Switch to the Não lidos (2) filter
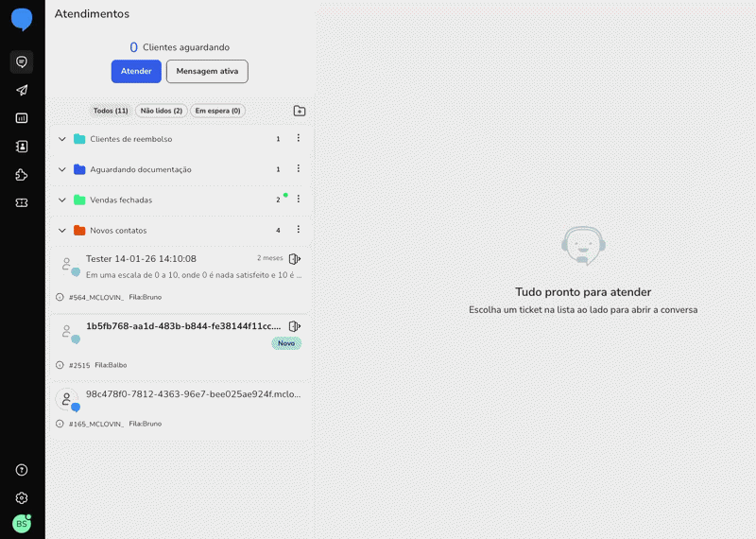 (162, 111)
